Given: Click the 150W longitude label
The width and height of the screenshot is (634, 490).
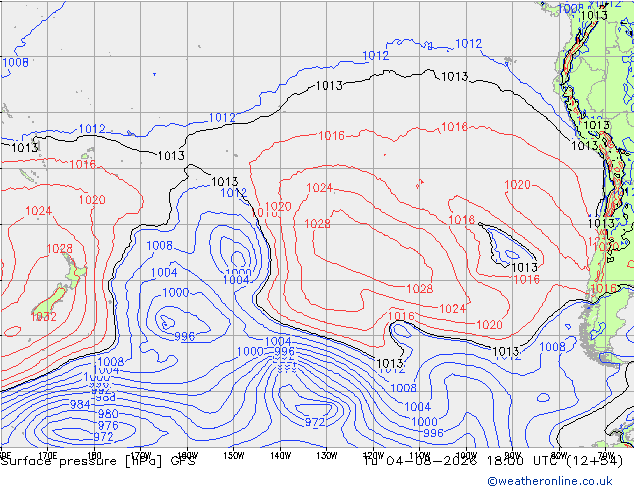Looking at the screenshot, I should pyautogui.click(x=234, y=456).
